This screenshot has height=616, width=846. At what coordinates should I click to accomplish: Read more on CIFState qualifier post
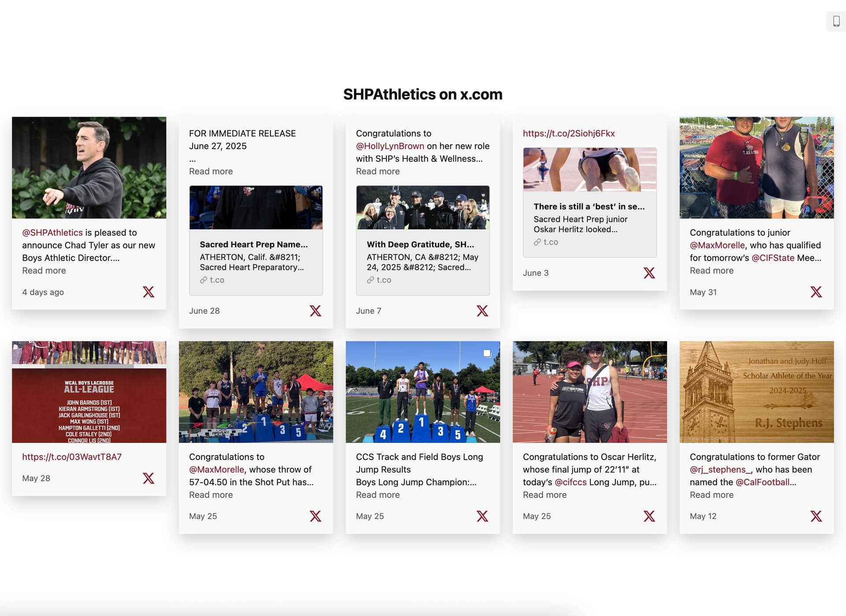(712, 270)
